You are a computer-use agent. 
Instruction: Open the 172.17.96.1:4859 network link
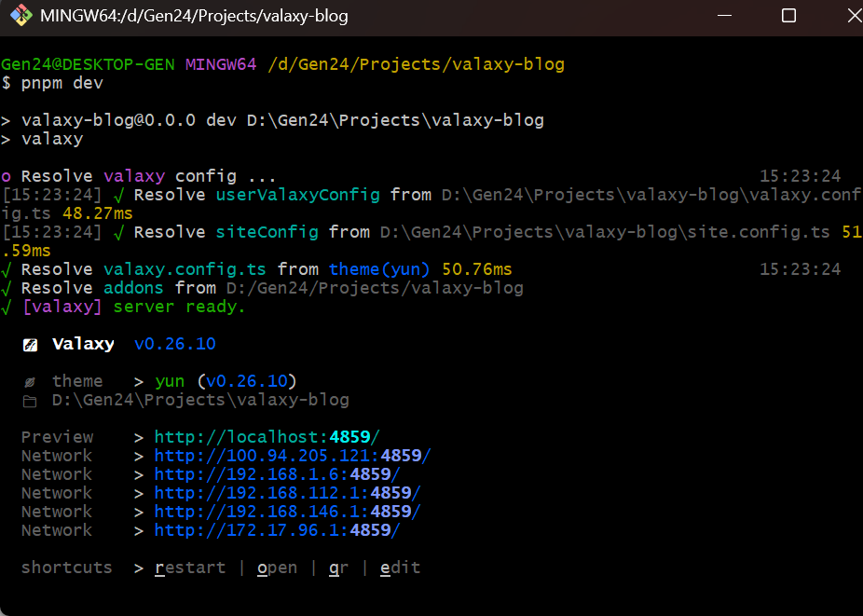[277, 530]
